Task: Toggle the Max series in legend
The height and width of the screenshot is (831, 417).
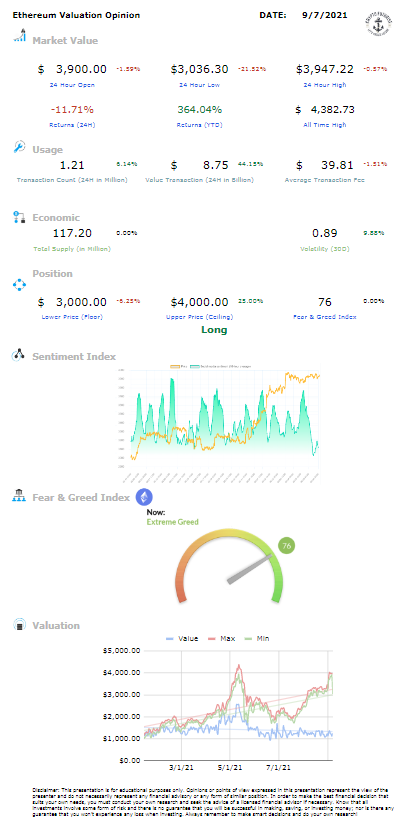Action: 220,639
